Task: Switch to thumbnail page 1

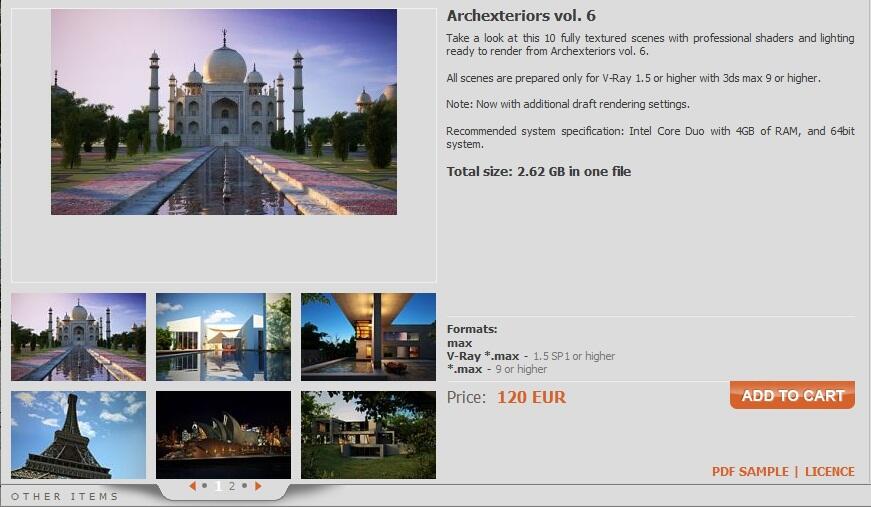Action: 218,486
